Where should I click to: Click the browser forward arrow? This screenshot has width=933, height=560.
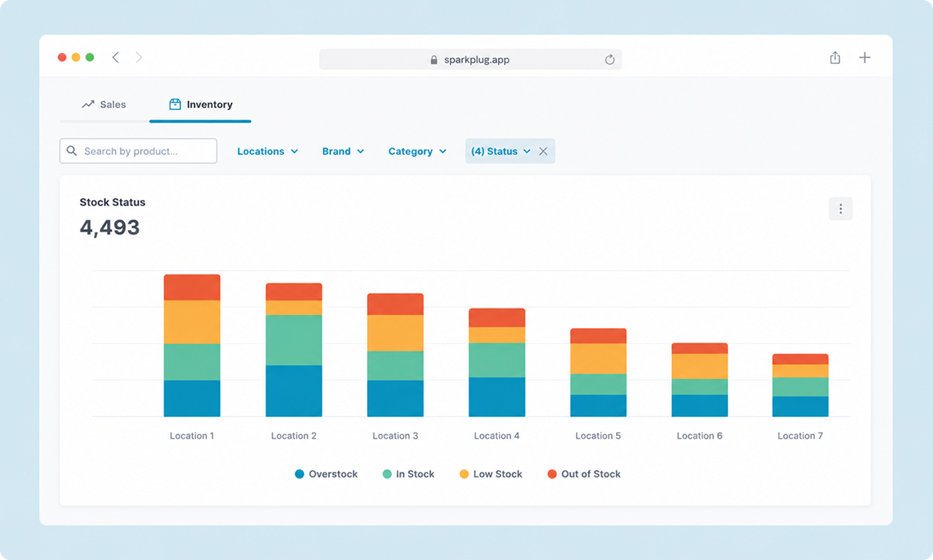(x=138, y=57)
